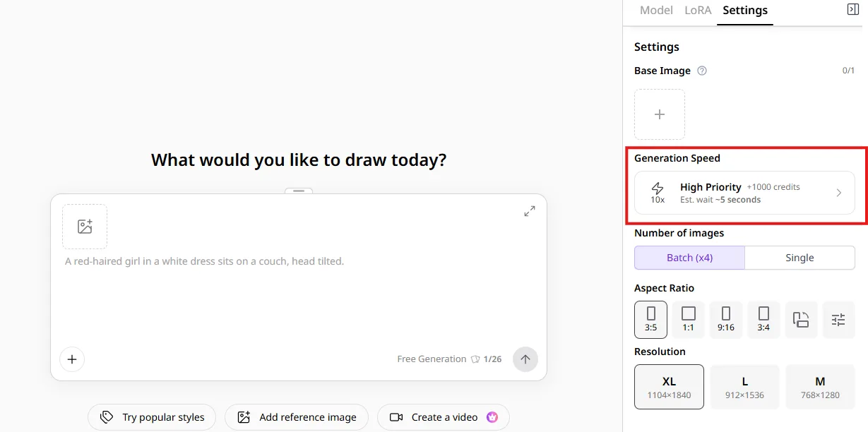This screenshot has width=868, height=432.
Task: Add a base image using the plus box
Action: tap(660, 114)
